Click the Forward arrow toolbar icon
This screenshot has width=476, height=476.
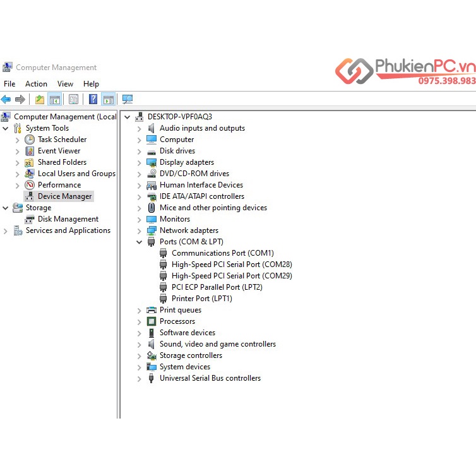[20, 99]
